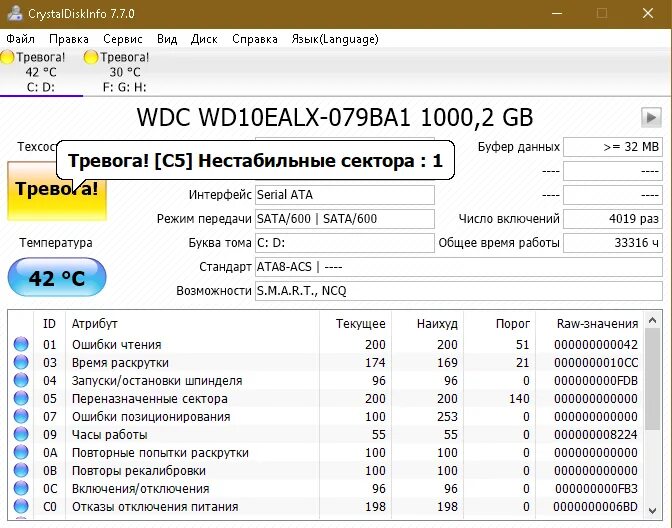
Task: Click the yellow status icon for 42 °C disk
Action: tap(7, 57)
